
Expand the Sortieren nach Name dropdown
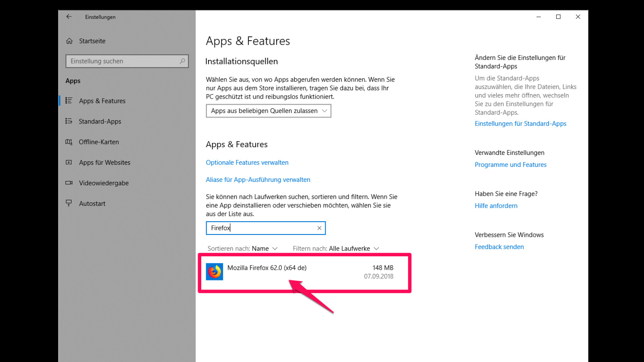[260, 249]
